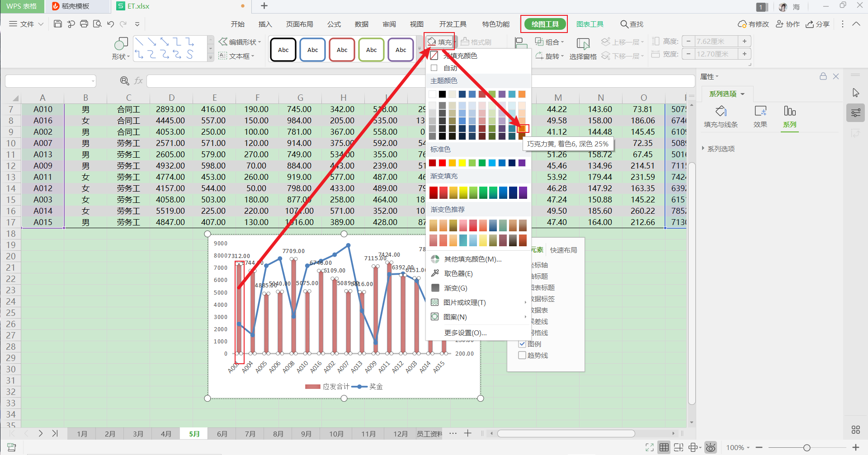The image size is (868, 455).
Task: Select 自动 automatic fill checkbox
Action: click(x=434, y=68)
